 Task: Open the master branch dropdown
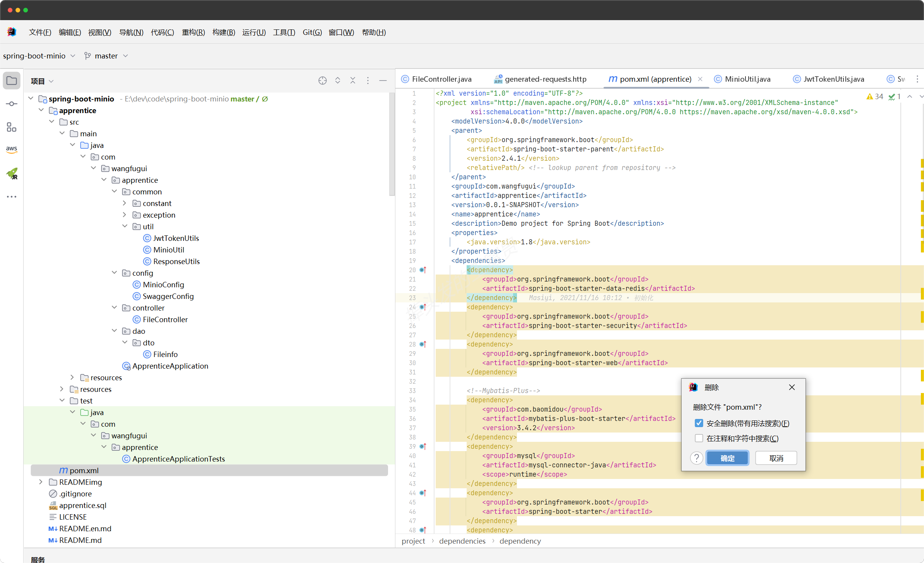click(106, 56)
